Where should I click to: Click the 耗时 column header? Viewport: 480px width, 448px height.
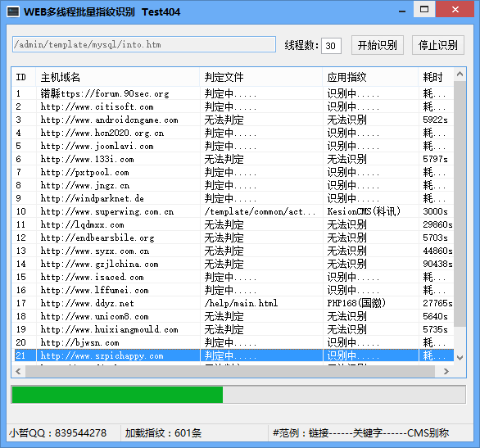(436, 77)
